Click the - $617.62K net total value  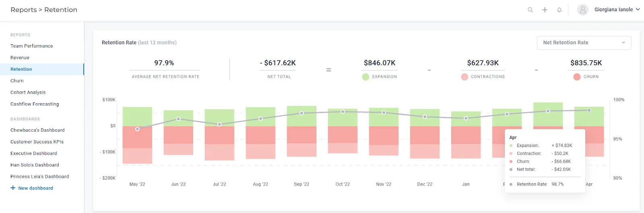tap(278, 63)
